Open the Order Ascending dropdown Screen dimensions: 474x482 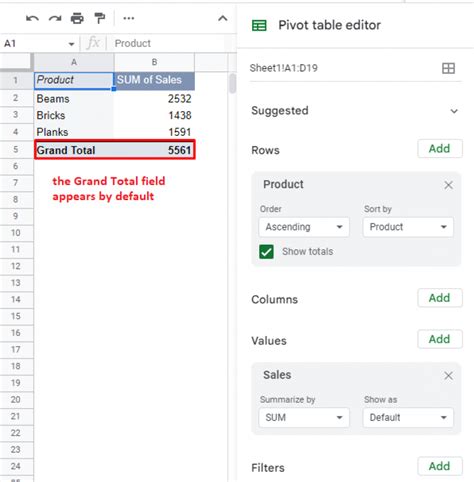pos(304,227)
